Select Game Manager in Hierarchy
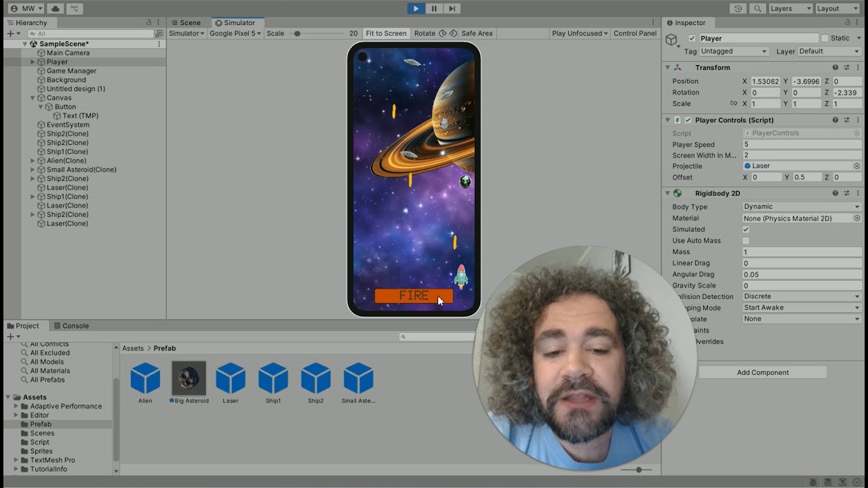Screen dimensions: 868x488 71,70
